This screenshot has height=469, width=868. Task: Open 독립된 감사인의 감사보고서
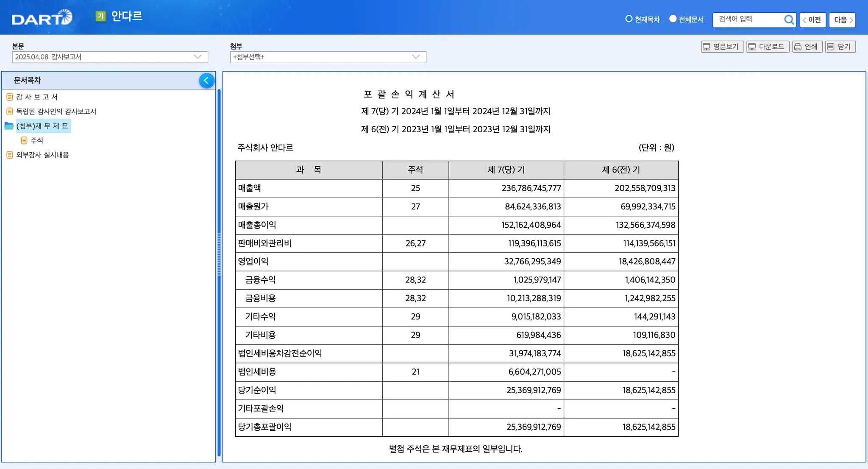(x=56, y=112)
